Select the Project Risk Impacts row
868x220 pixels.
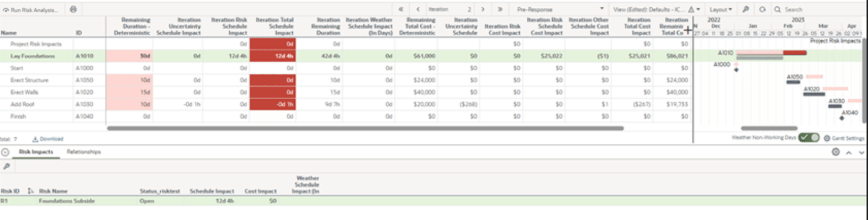[x=346, y=44]
